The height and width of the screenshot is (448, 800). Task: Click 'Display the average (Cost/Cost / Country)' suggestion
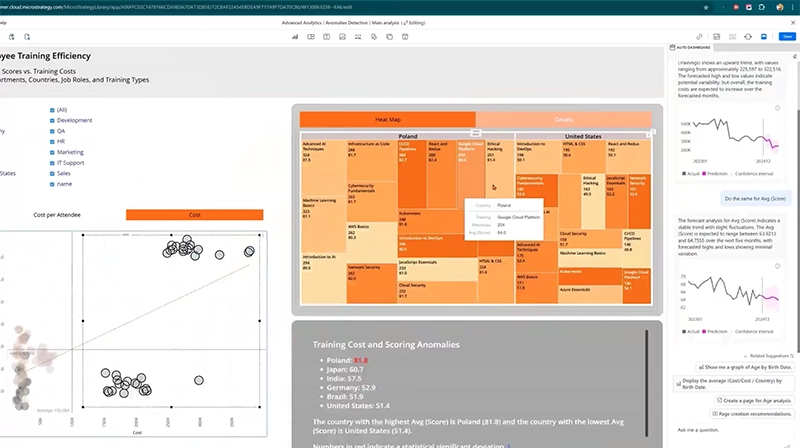point(734,384)
